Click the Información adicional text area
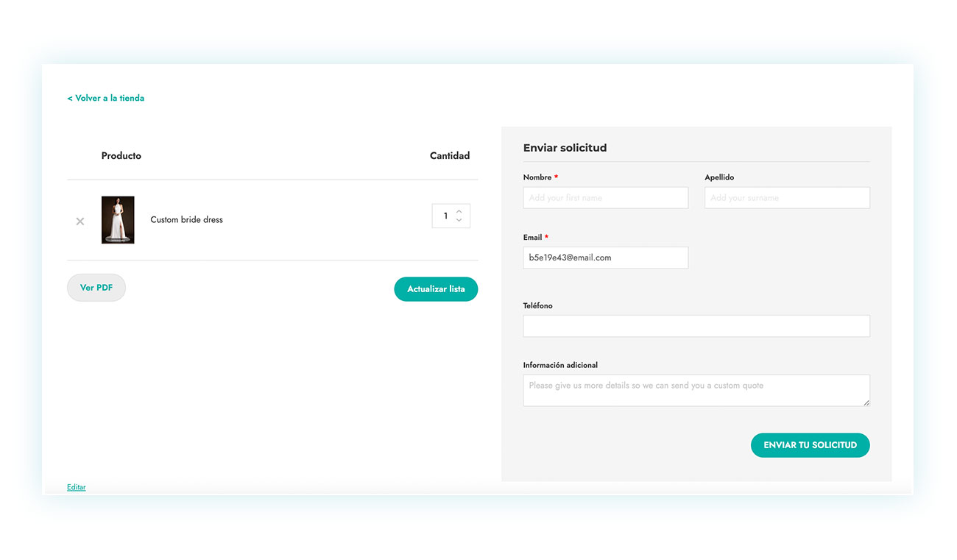 click(696, 390)
